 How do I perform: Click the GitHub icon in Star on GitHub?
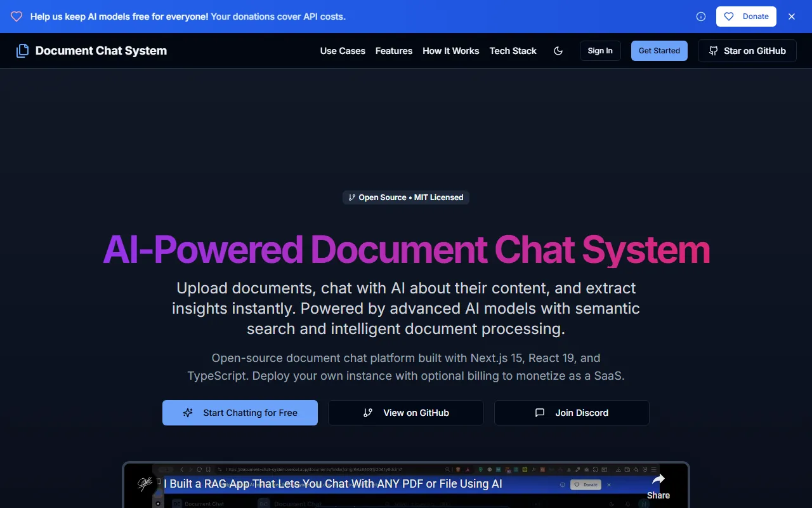[x=714, y=51]
